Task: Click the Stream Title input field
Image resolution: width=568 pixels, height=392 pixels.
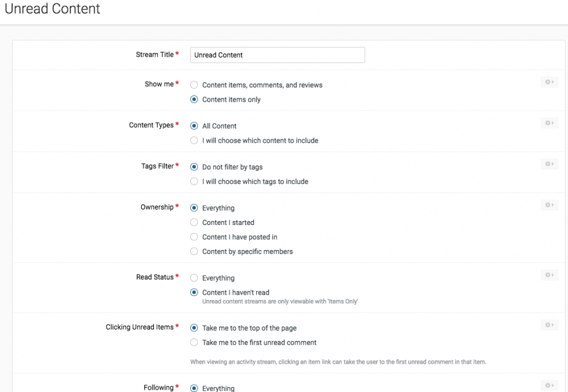Action: (278, 55)
